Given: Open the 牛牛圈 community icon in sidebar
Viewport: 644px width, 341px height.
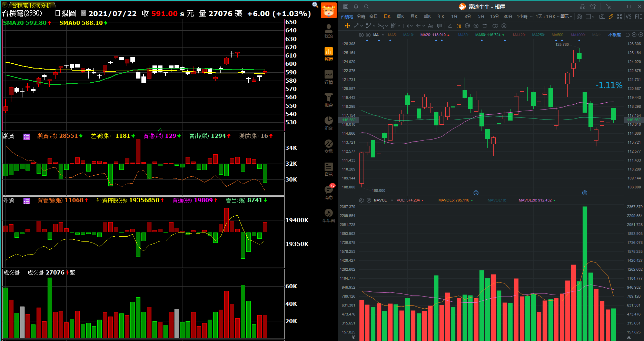Looking at the screenshot, I should click(329, 216).
